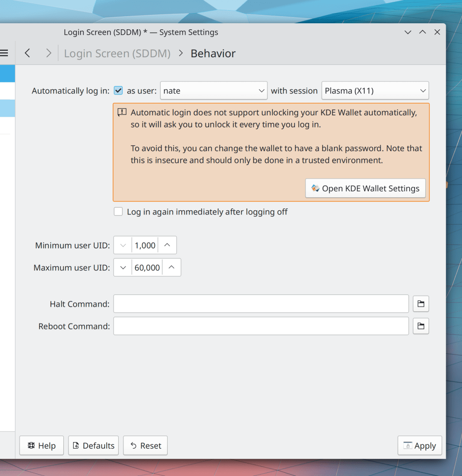Open the Help page
This screenshot has height=476, width=462.
click(41, 446)
